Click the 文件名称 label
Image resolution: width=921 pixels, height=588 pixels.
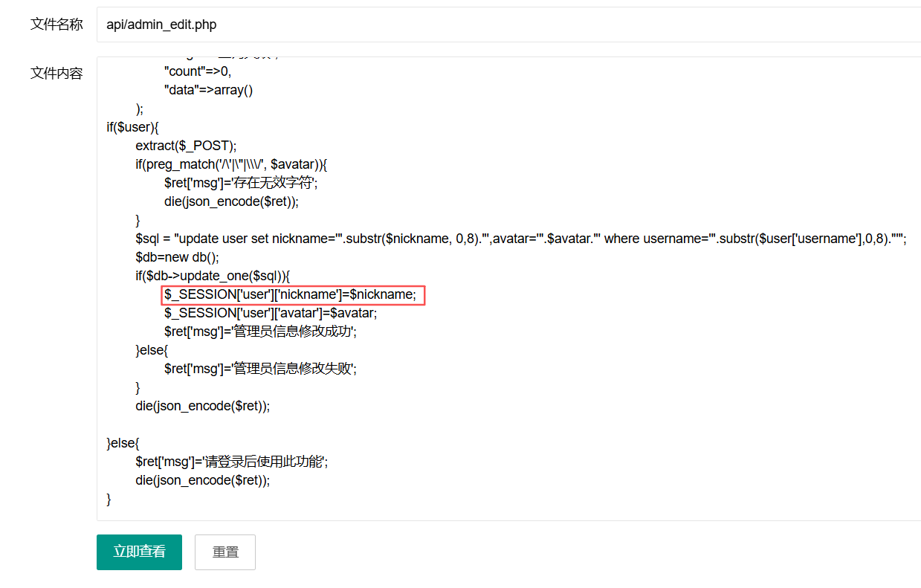pos(56,25)
